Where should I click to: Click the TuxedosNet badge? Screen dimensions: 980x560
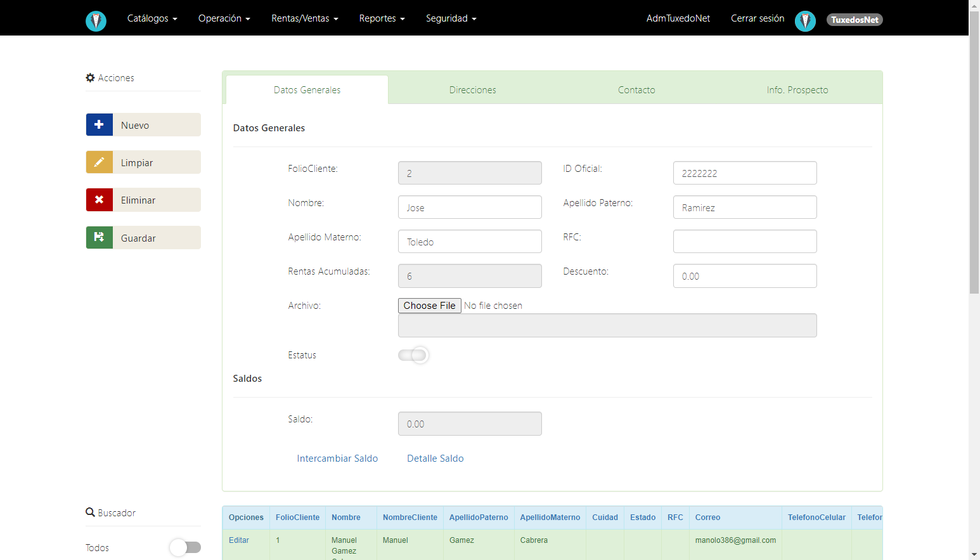854,20
